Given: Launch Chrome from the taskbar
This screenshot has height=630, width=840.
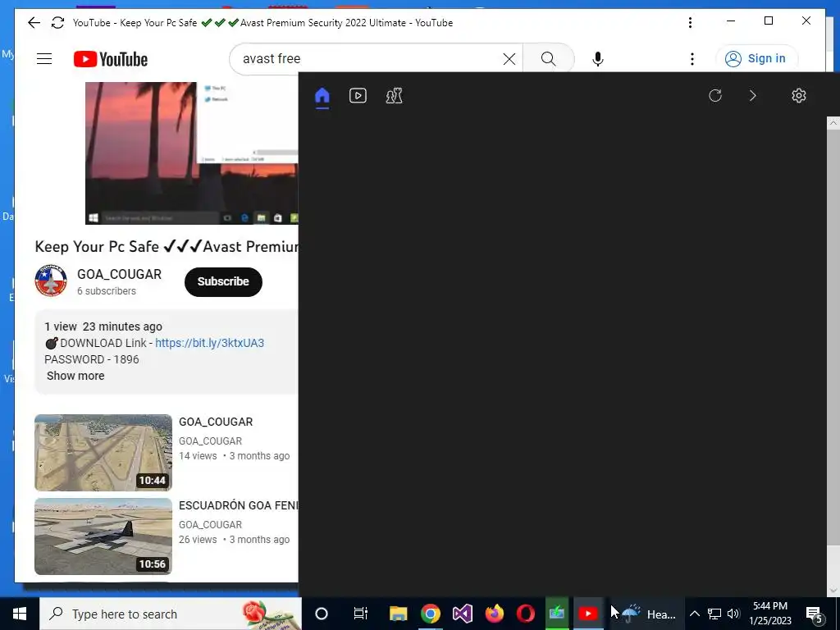Looking at the screenshot, I should tap(430, 614).
